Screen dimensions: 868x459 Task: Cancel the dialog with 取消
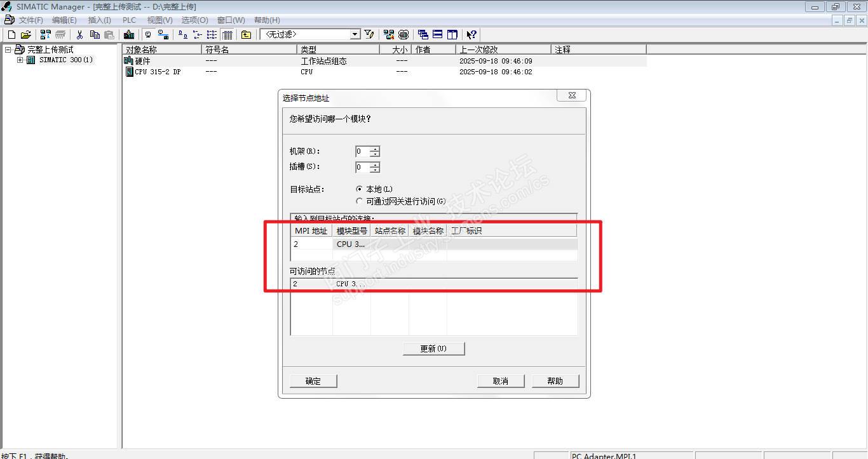tap(501, 381)
